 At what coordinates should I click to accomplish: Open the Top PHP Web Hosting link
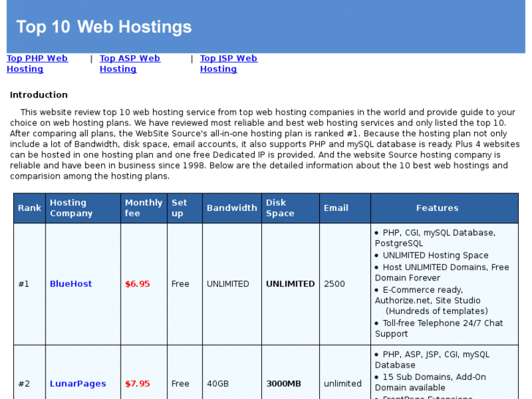(x=37, y=64)
